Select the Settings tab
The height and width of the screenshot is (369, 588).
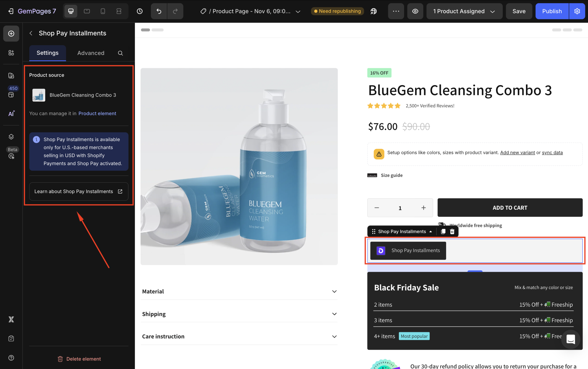(48, 53)
